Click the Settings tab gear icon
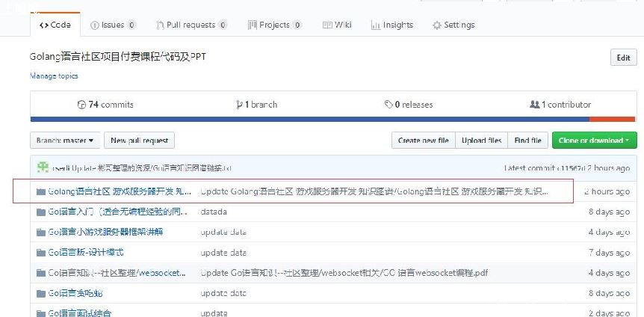The height and width of the screenshot is (317, 644). click(x=436, y=25)
